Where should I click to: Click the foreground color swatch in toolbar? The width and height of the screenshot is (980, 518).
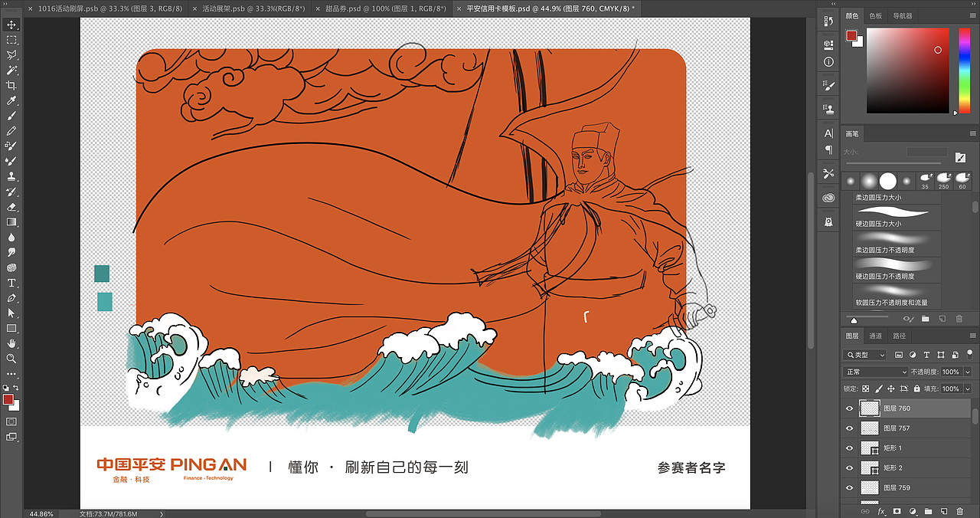point(8,399)
